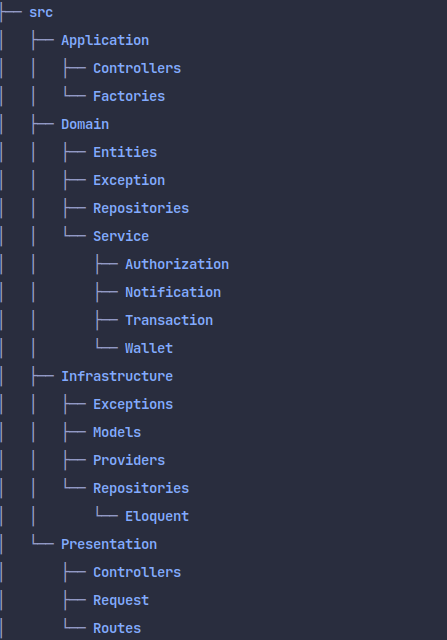Image resolution: width=447 pixels, height=640 pixels.
Task: Select the Providers folder
Action: tap(129, 461)
